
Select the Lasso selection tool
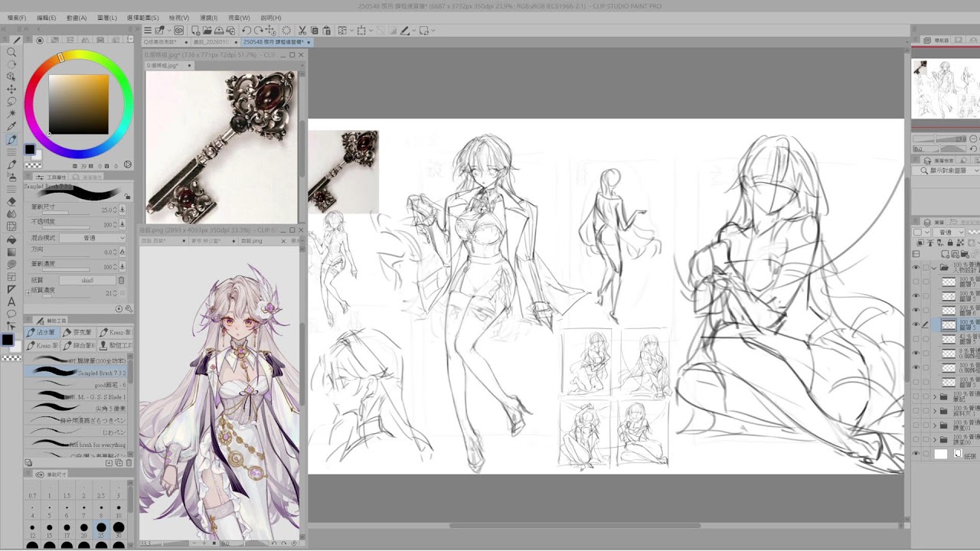click(11, 102)
